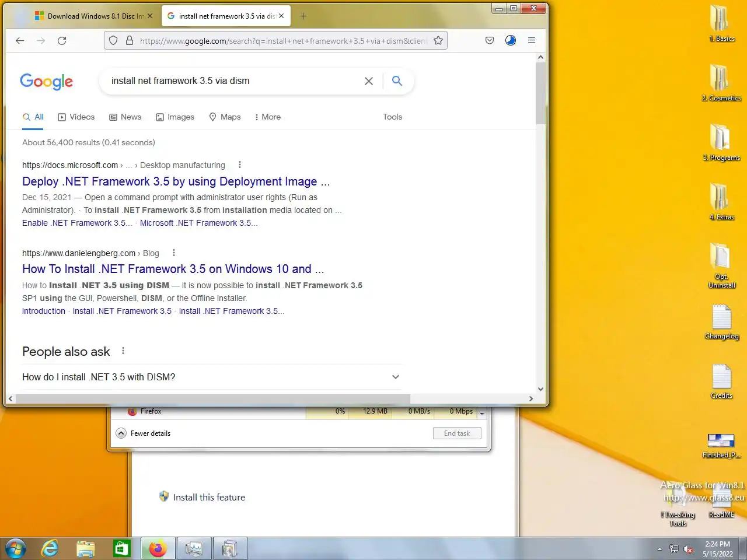Open options for docs.microsoft.com result
Image resolution: width=747 pixels, height=560 pixels.
(x=239, y=165)
